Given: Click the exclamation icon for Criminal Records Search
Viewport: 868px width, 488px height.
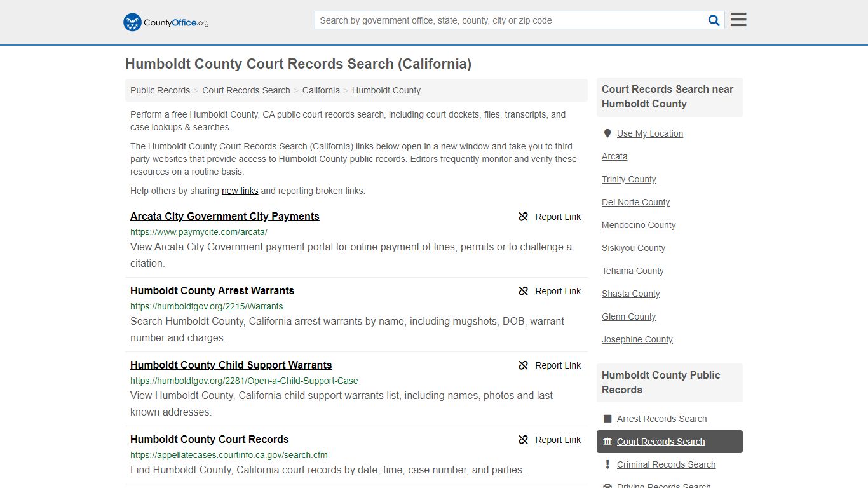Looking at the screenshot, I should point(607,464).
